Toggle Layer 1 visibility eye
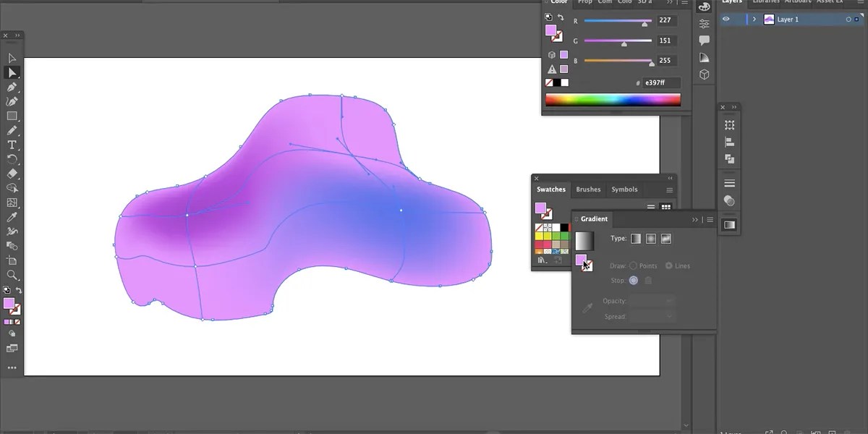The width and height of the screenshot is (868, 434). 726,19
